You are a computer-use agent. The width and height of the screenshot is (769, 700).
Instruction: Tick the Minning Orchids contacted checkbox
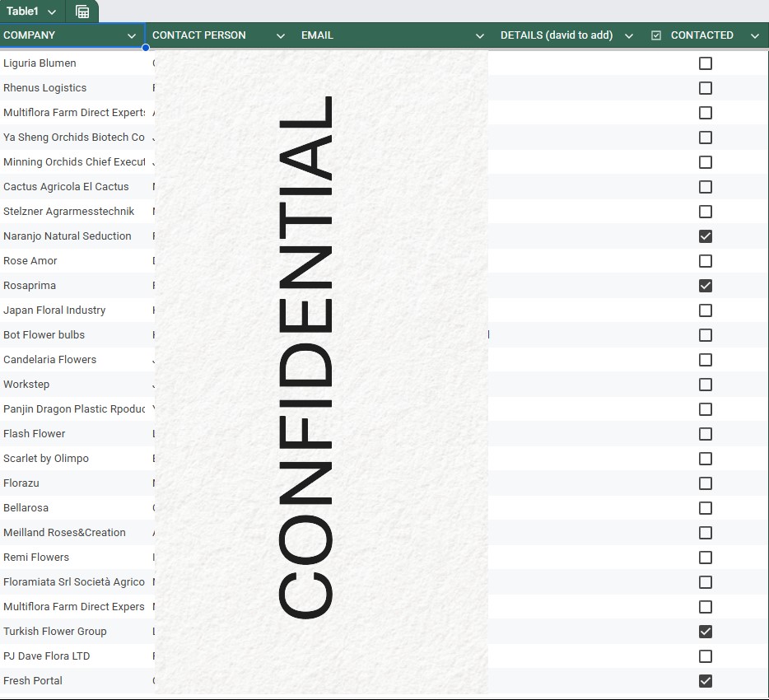(x=706, y=162)
